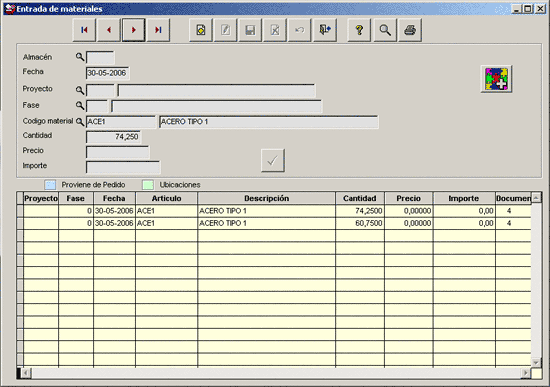
Task: Maximize the Entrada de materiales window
Action: (528, 9)
